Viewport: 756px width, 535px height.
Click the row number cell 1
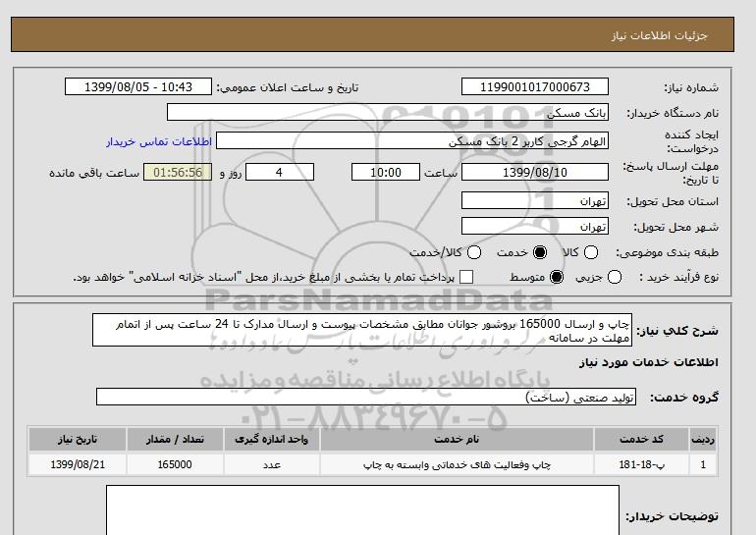tap(703, 464)
